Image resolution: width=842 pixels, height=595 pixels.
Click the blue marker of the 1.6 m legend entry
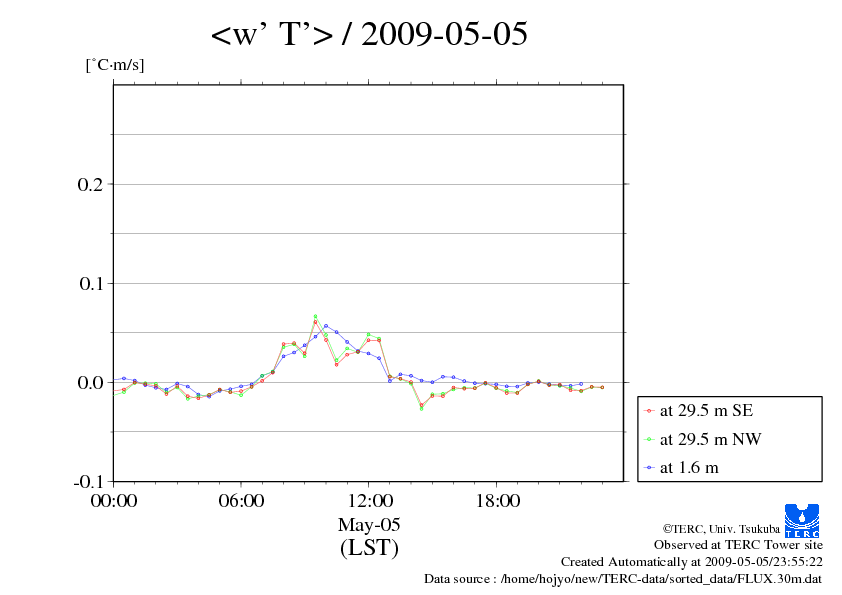click(x=649, y=468)
